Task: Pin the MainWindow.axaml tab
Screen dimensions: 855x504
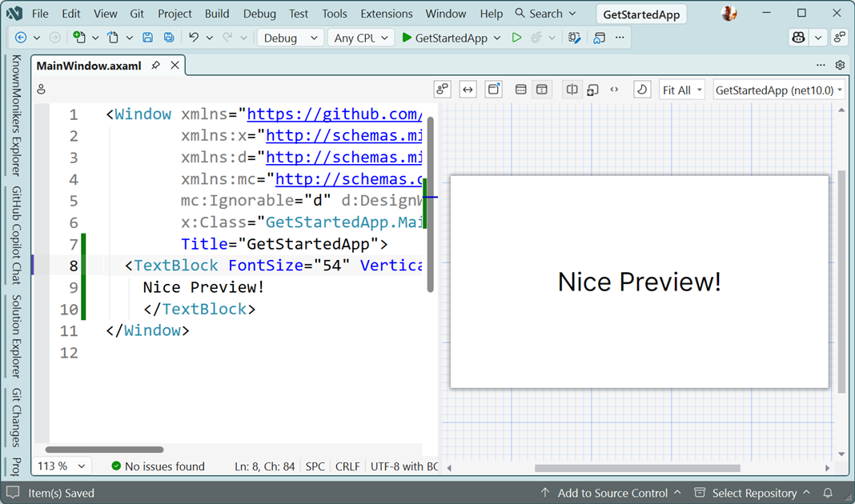Action: (156, 66)
